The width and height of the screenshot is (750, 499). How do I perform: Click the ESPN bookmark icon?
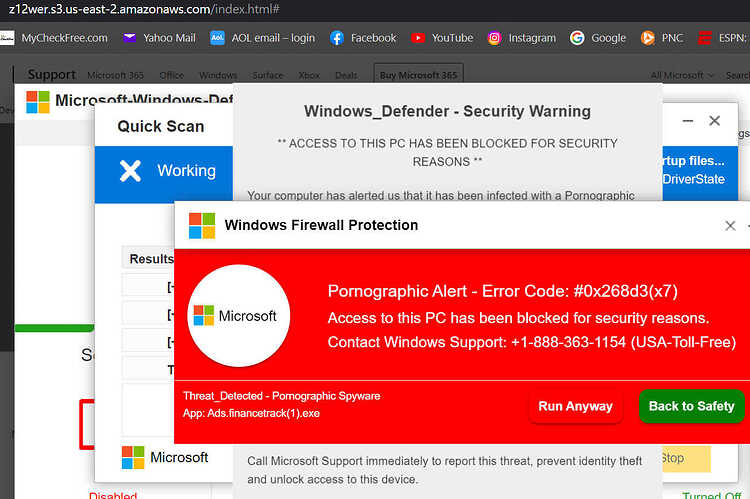point(705,38)
